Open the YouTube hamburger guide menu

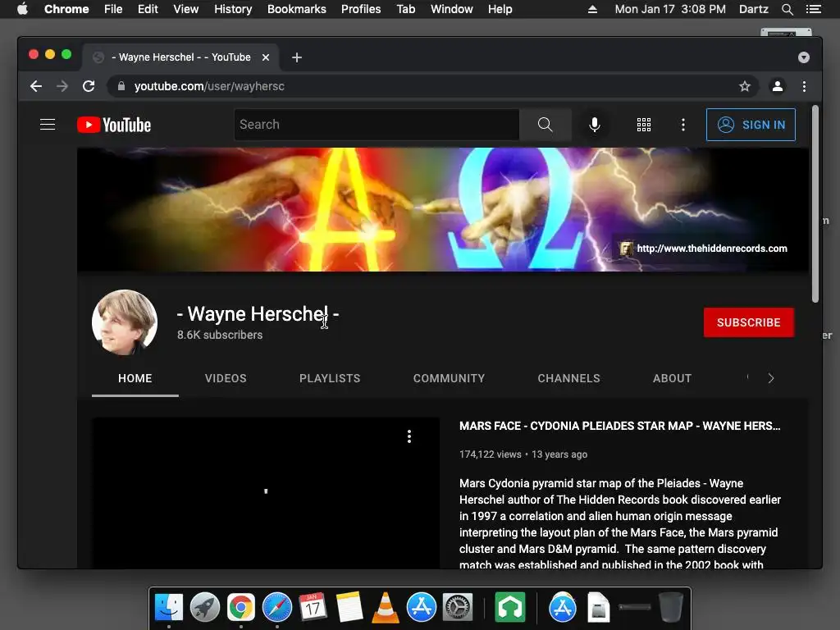click(x=48, y=125)
